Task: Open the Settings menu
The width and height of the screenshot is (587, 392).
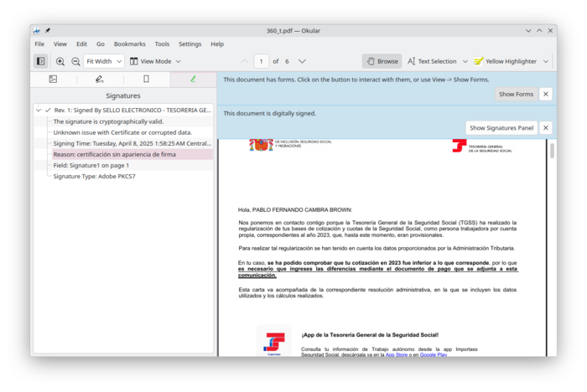Action: [x=190, y=44]
